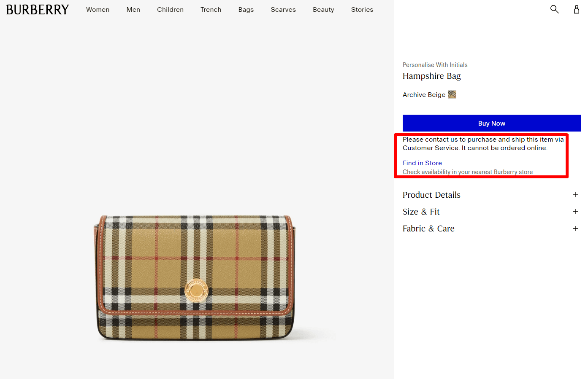Click the 'Please contact us to purchase' notice
This screenshot has width=588, height=379.
click(x=483, y=144)
